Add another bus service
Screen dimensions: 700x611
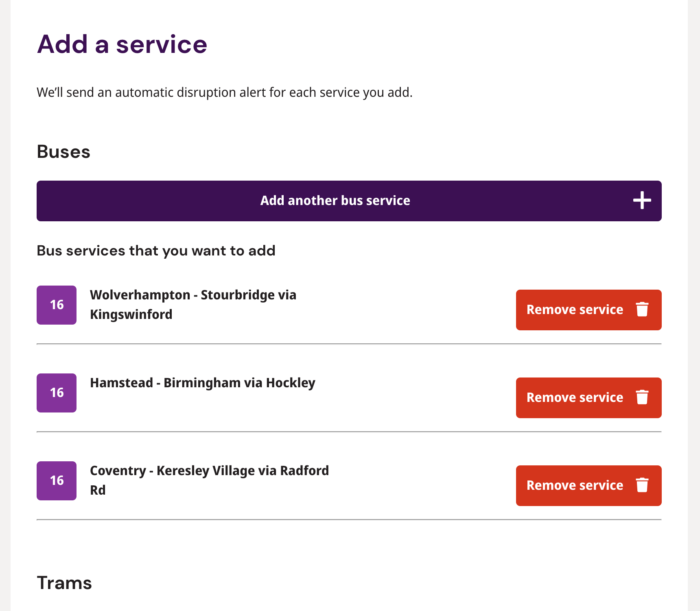point(349,201)
